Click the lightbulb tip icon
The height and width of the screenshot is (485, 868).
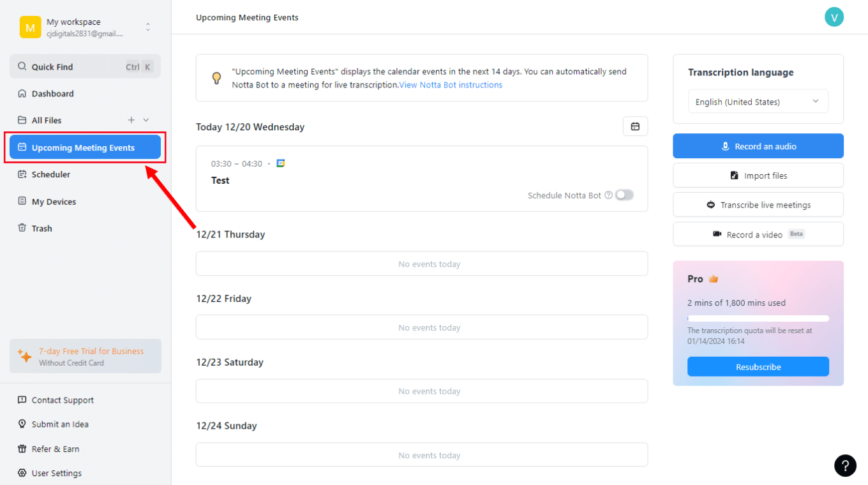(x=216, y=78)
